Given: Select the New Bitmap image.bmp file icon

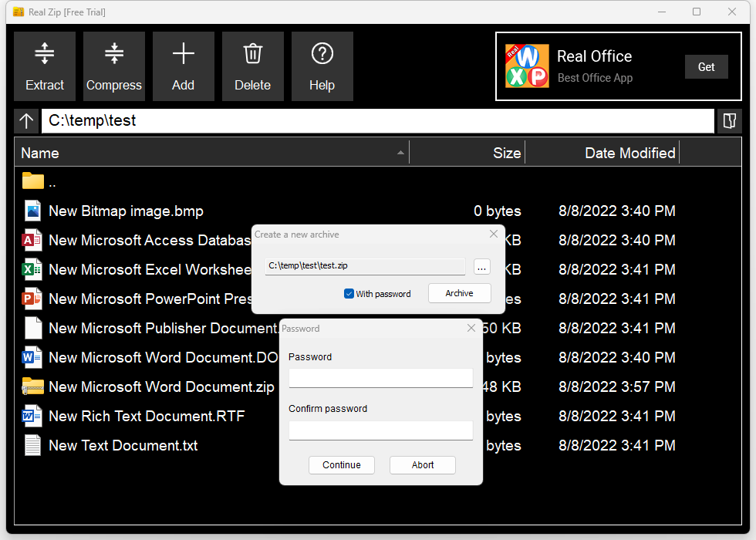Looking at the screenshot, I should tap(32, 211).
